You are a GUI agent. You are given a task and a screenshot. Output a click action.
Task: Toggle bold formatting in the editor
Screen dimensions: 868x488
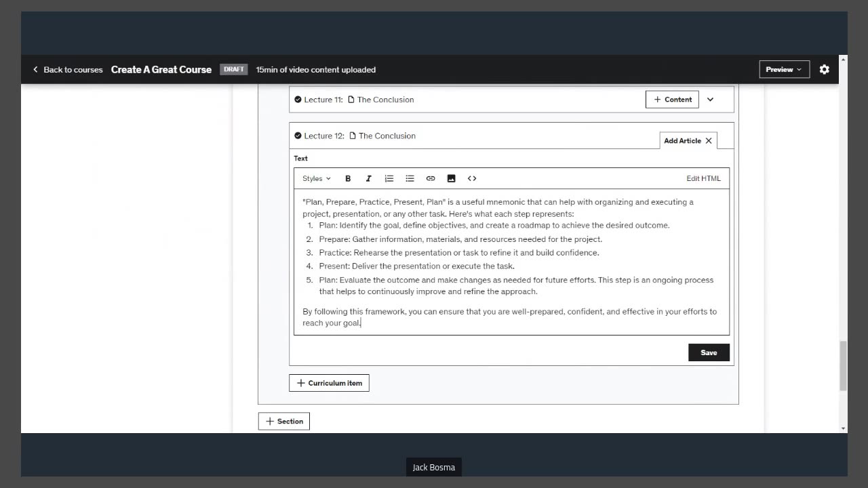pos(348,178)
